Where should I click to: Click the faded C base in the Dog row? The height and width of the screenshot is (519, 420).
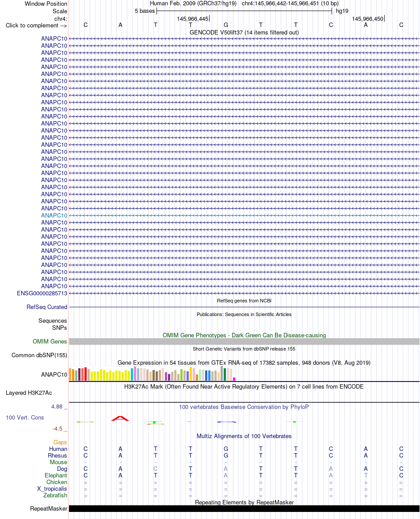click(156, 469)
